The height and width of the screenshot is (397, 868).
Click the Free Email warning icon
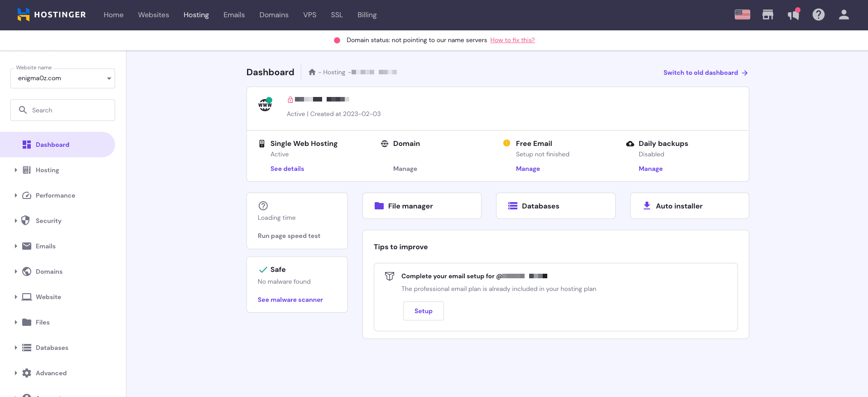506,143
